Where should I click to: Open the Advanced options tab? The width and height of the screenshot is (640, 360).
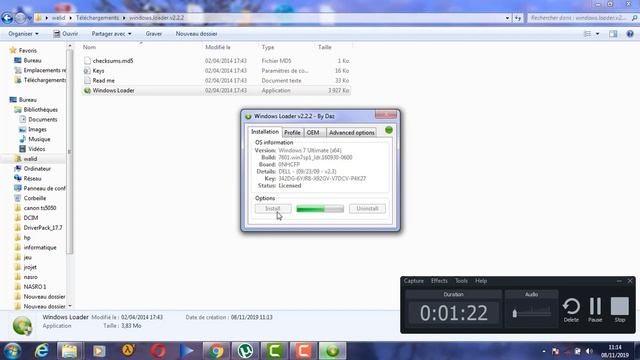pos(351,133)
